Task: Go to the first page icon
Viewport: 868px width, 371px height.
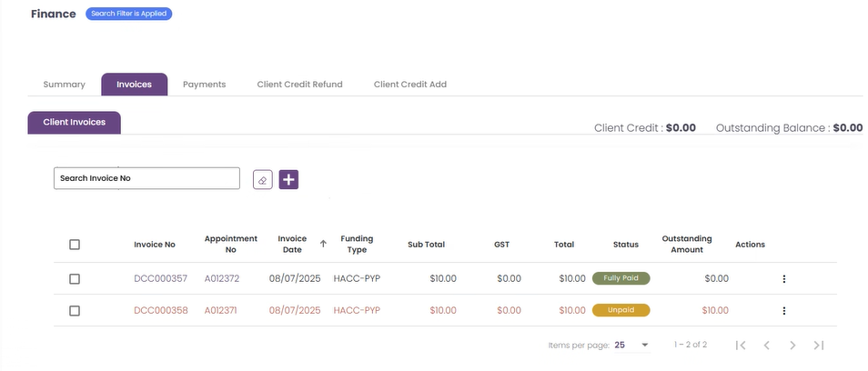Action: [x=741, y=345]
